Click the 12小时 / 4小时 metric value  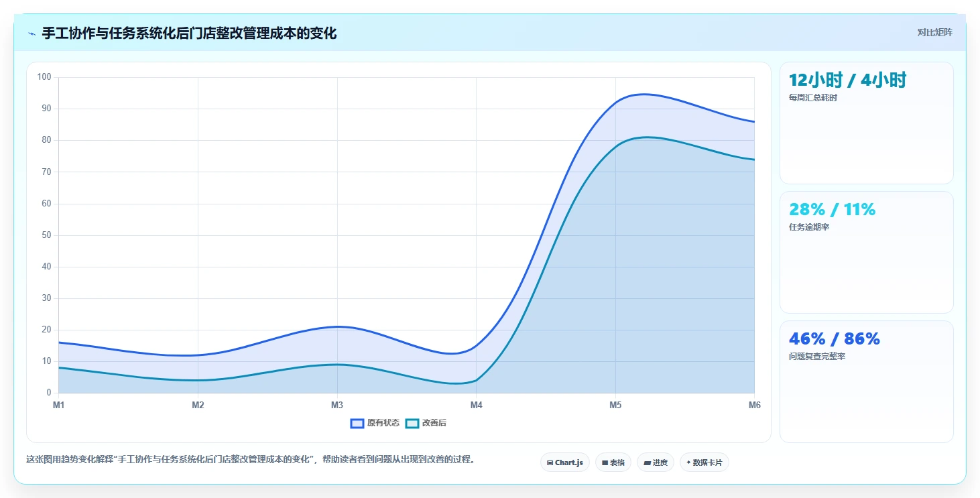(x=847, y=80)
